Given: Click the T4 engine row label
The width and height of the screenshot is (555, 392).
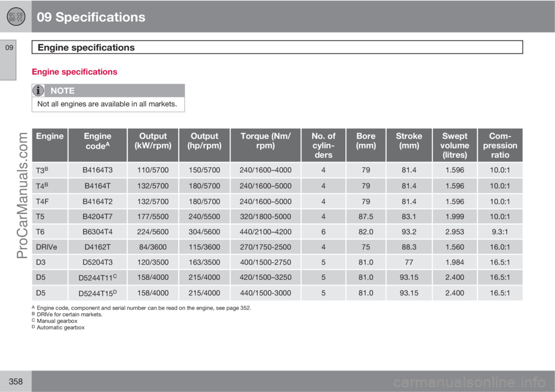Looking at the screenshot, I should tap(42, 186).
